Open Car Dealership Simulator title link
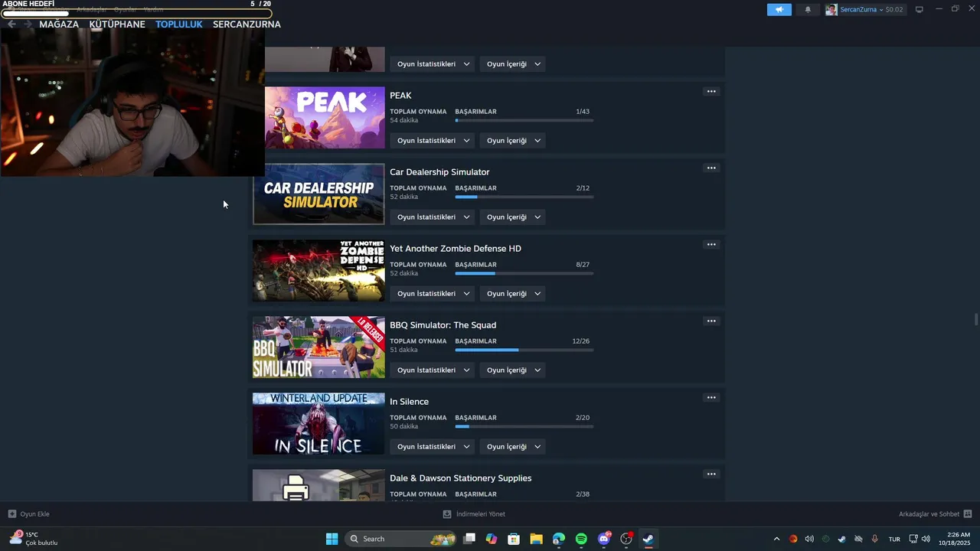The image size is (980, 551). (x=439, y=172)
